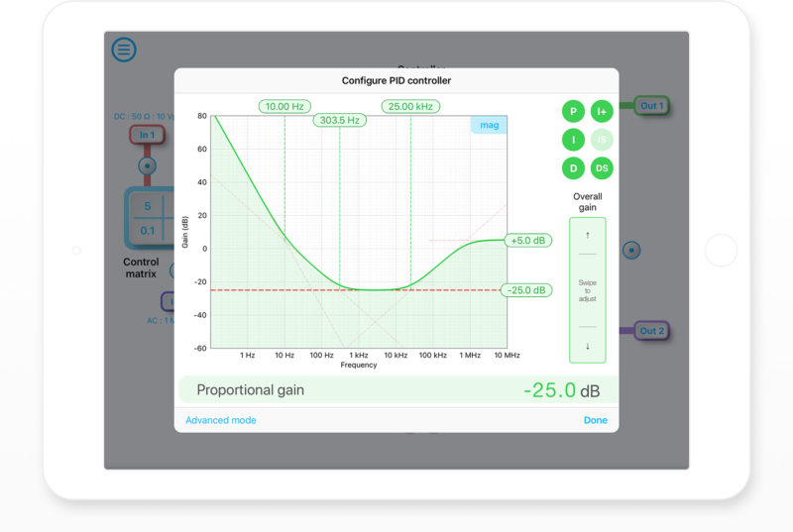Image resolution: width=793 pixels, height=532 pixels.
Task: Click the Out 1 output block
Action: click(651, 106)
